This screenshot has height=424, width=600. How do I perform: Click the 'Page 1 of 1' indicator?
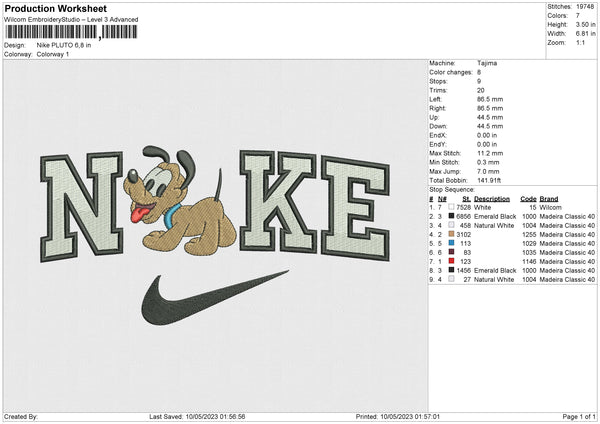click(x=579, y=416)
